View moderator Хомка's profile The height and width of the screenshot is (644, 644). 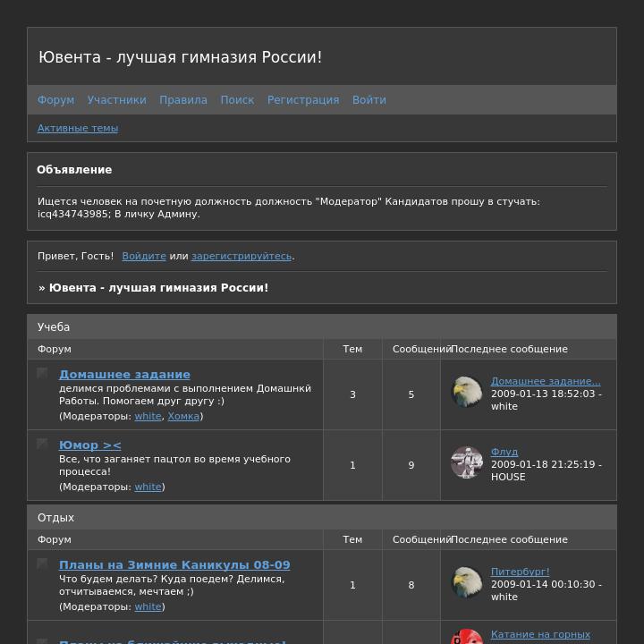[x=183, y=416]
